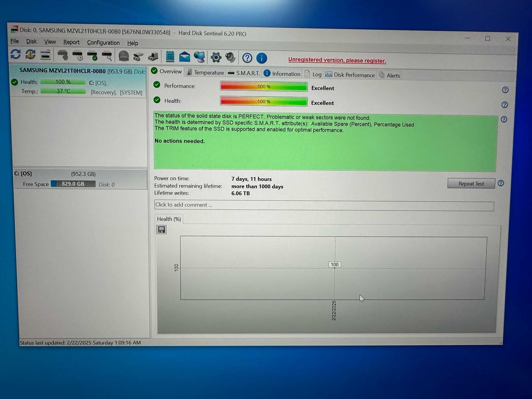The width and height of the screenshot is (532, 399).
Task: Click the sidebar Temp 37 °C bar
Action: tap(63, 91)
